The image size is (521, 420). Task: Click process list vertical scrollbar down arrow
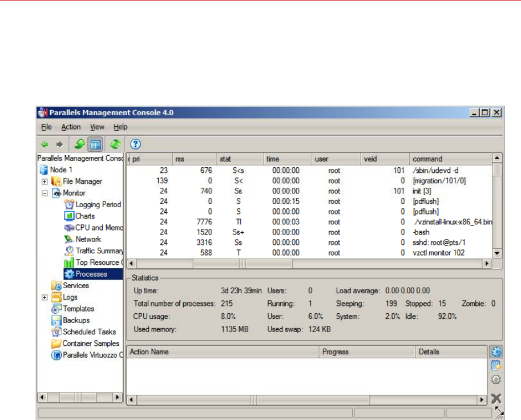click(x=497, y=253)
